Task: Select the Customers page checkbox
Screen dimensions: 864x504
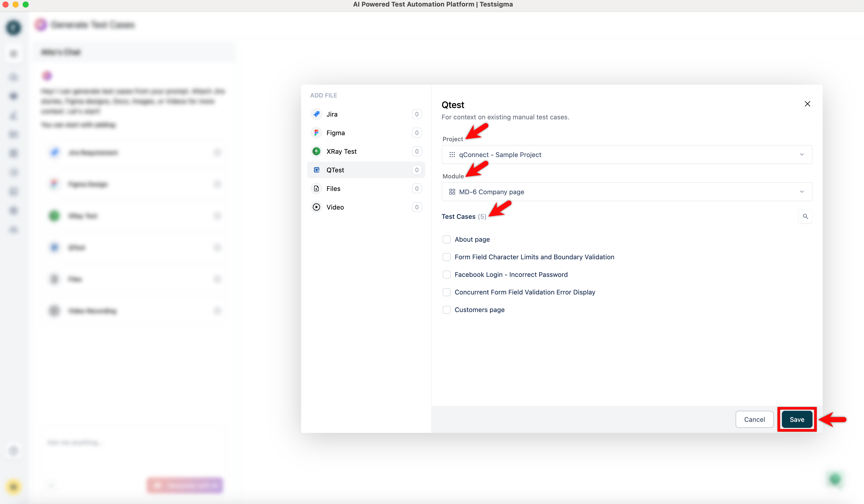Action: tap(446, 310)
